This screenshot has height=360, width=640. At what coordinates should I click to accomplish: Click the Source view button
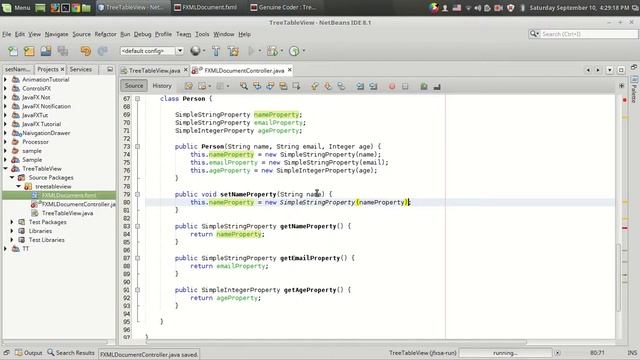(x=134, y=86)
